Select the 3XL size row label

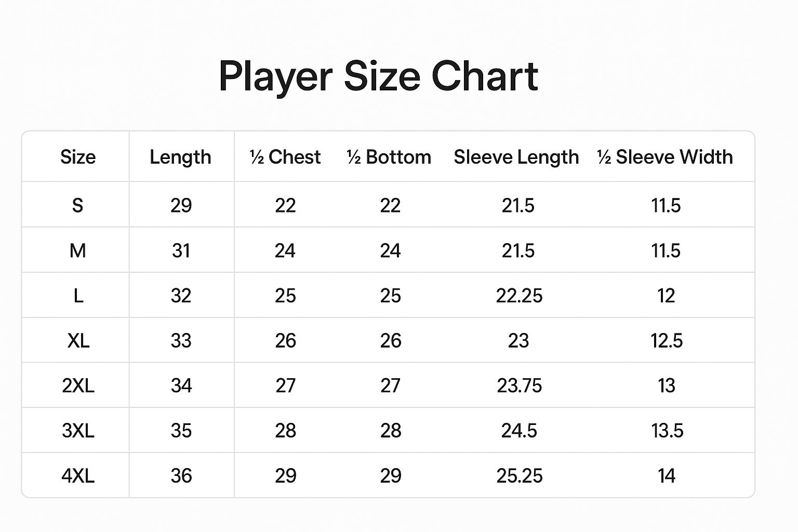[x=78, y=431]
